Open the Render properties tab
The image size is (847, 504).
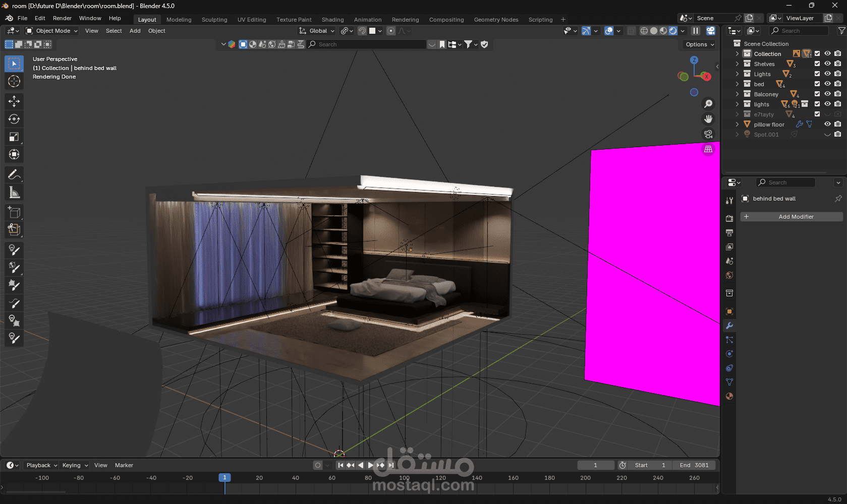coord(729,218)
